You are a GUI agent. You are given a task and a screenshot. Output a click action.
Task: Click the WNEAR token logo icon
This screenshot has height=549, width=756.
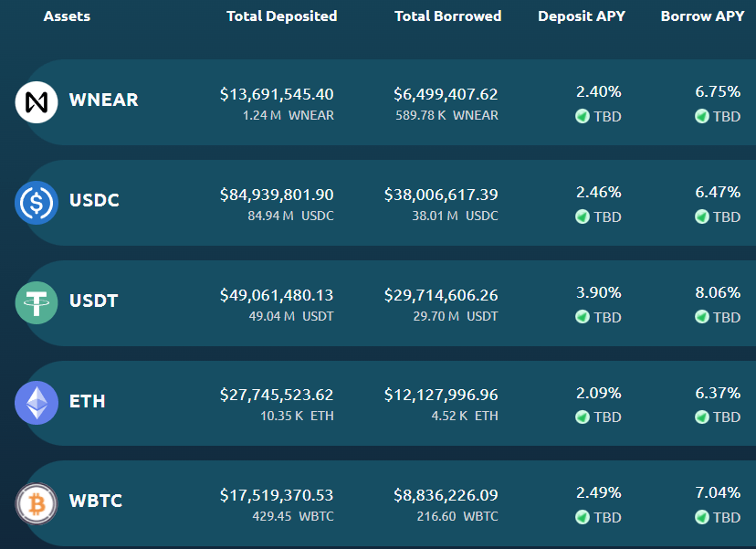[37, 102]
